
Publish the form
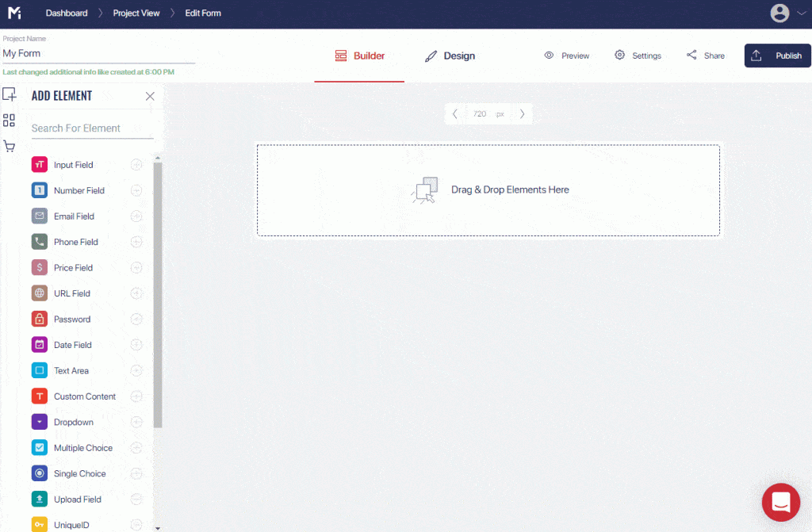coord(777,55)
